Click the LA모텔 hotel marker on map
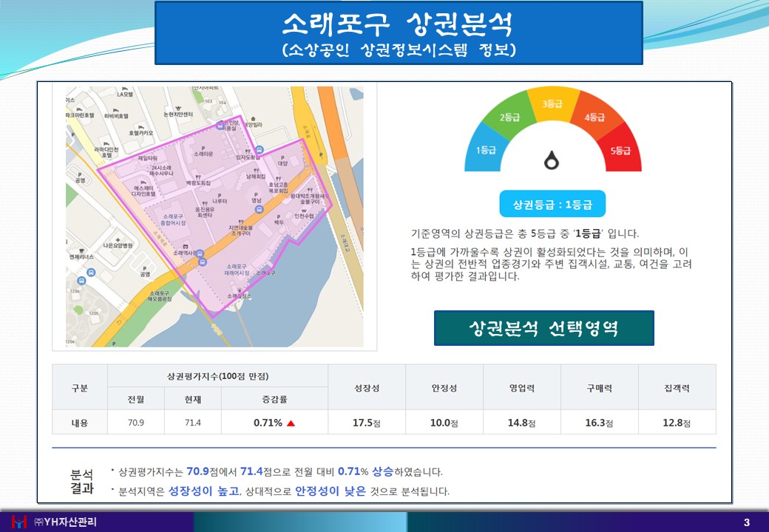This screenshot has width=769, height=532. [x=124, y=89]
